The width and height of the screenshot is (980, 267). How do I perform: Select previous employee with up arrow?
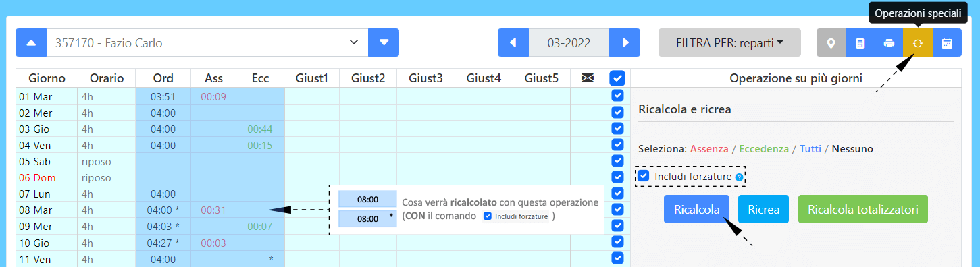pos(31,42)
